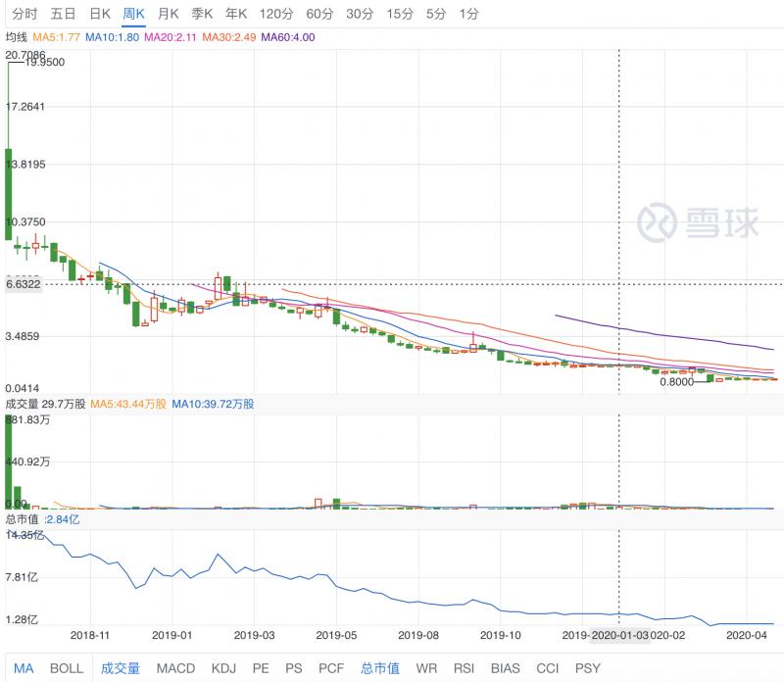Click the 6.6322 crosshair price tag
Viewport: 784px width, 682px height.
(x=23, y=284)
